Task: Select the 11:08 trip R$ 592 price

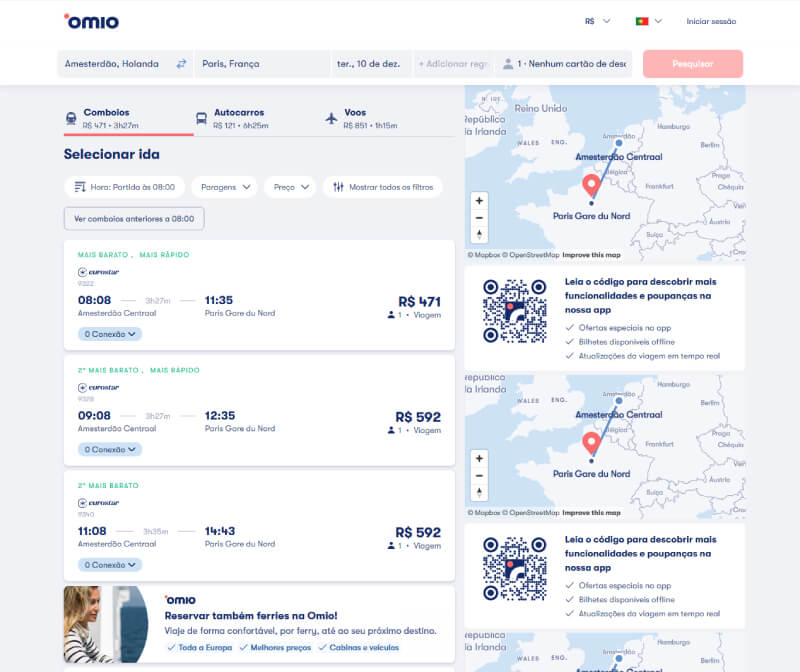Action: point(418,532)
